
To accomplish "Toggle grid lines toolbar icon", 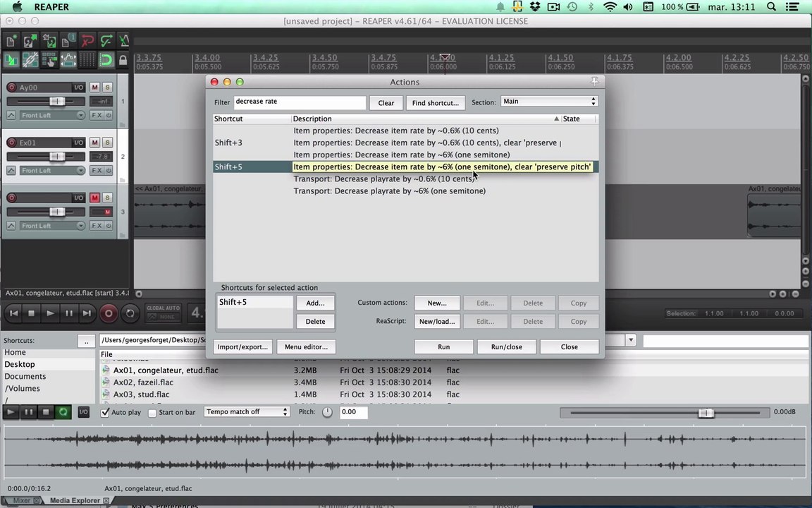I will pos(87,60).
